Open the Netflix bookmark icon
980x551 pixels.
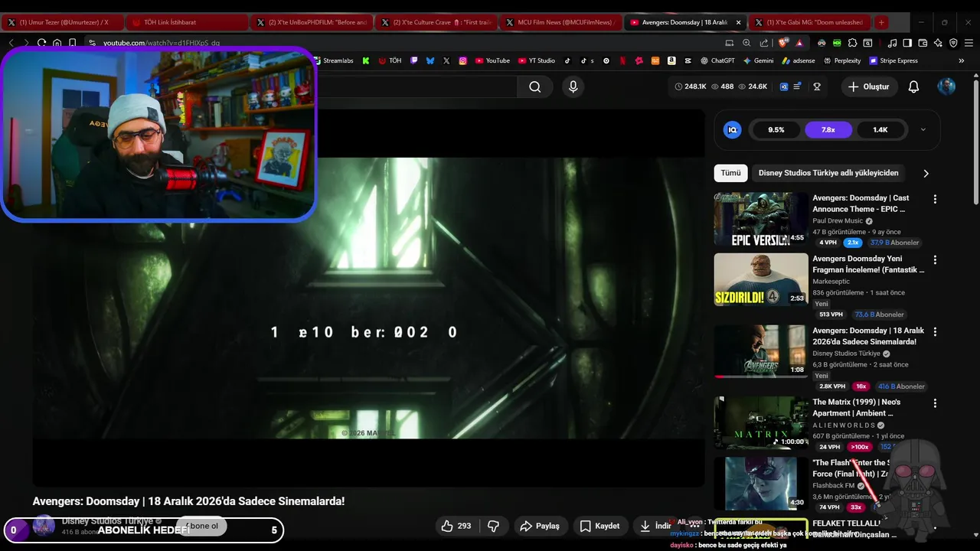(623, 60)
